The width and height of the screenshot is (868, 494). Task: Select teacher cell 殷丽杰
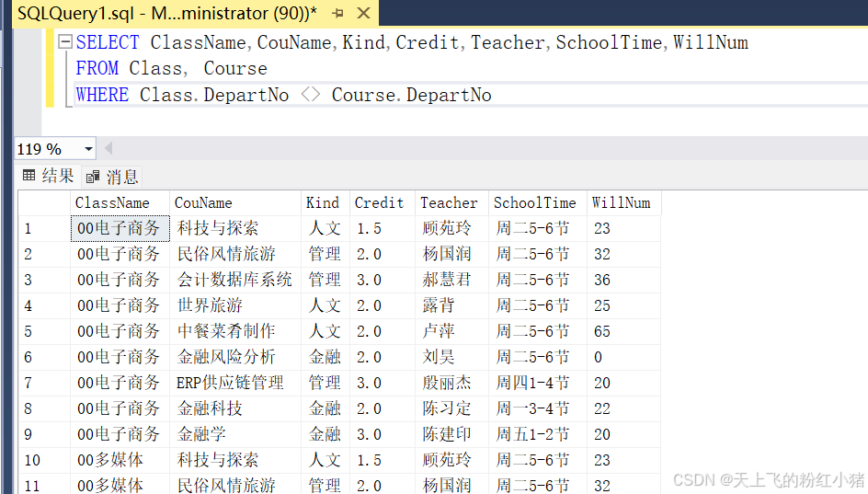pyautogui.click(x=451, y=384)
